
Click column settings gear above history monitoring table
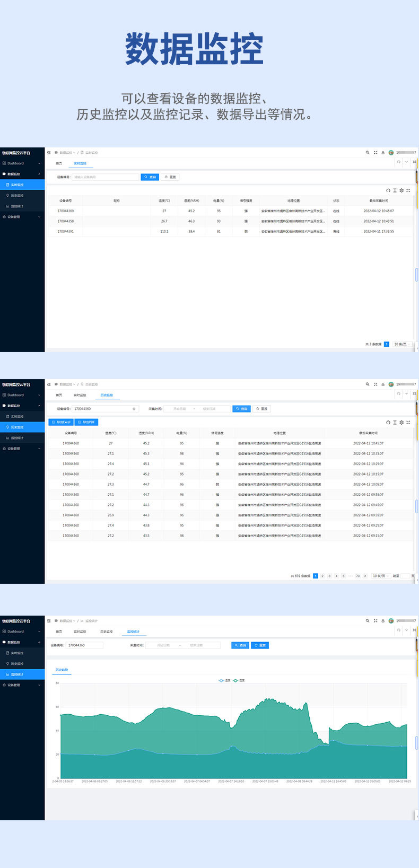(x=401, y=423)
